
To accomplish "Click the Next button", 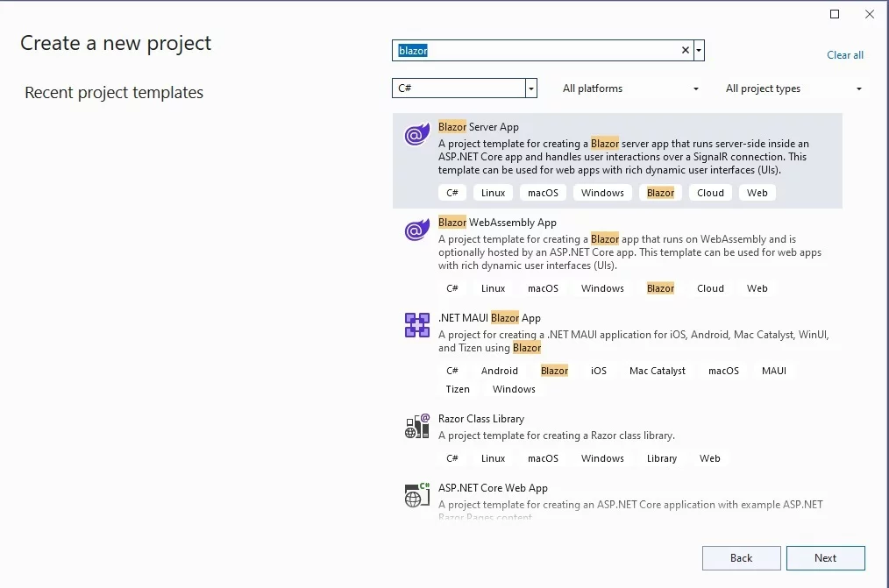I will pos(826,558).
